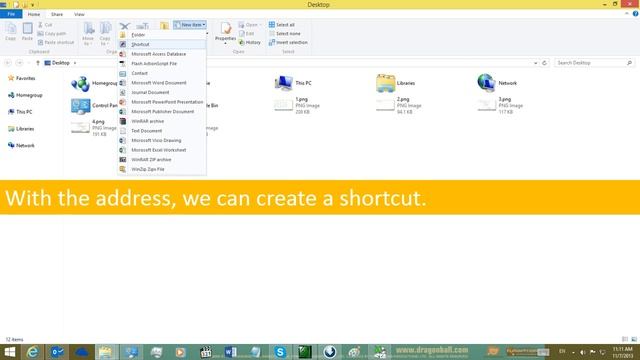The image size is (640, 360).
Task: Collapse the New item dropdown button
Action: [189, 25]
